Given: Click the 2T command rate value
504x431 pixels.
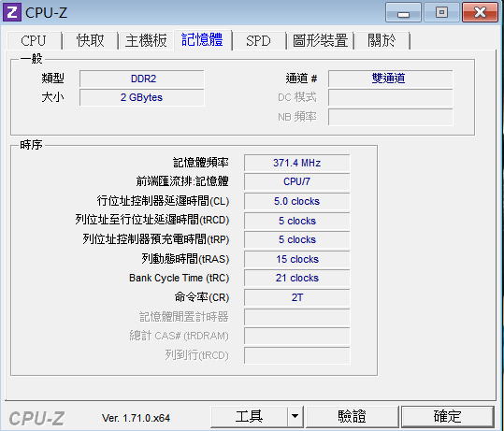Looking at the screenshot, I should click(297, 297).
